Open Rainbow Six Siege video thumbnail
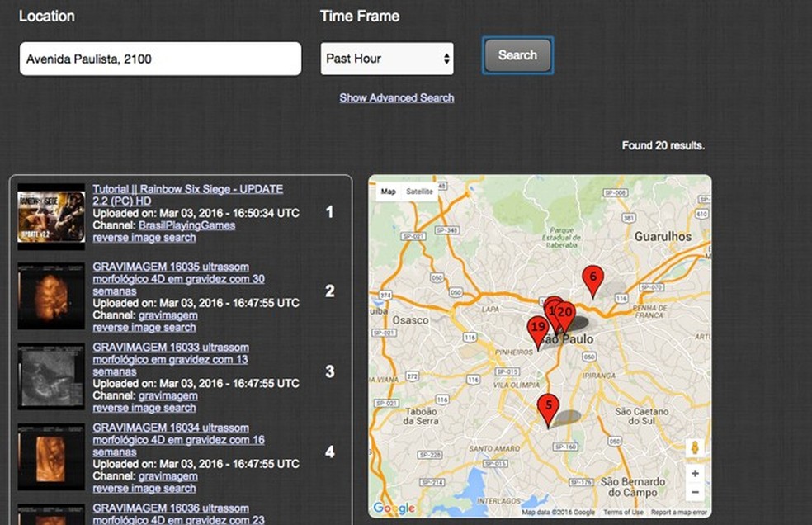The height and width of the screenshot is (525, 812). click(x=51, y=216)
